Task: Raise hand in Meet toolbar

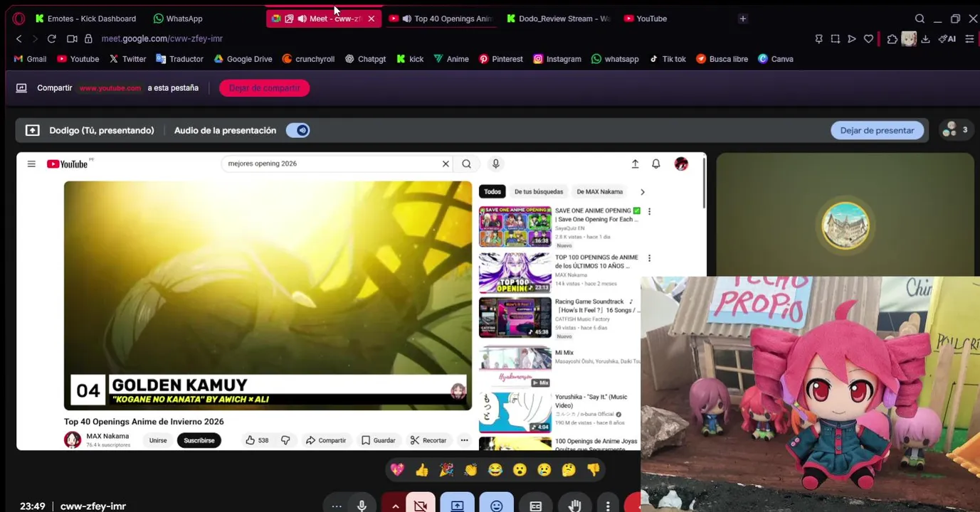Action: click(x=574, y=506)
